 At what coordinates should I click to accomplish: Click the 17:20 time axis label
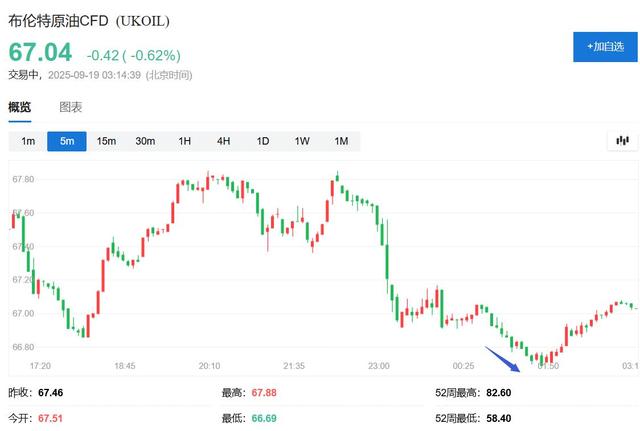point(40,366)
